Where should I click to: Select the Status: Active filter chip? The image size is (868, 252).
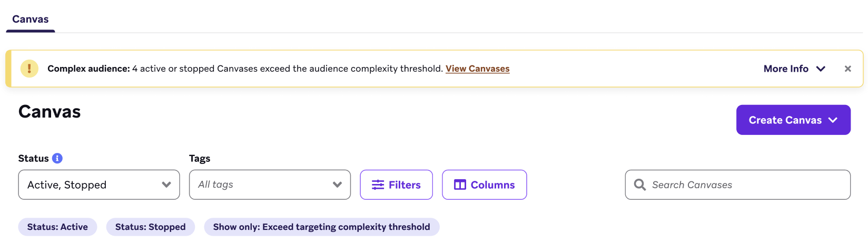(x=57, y=227)
